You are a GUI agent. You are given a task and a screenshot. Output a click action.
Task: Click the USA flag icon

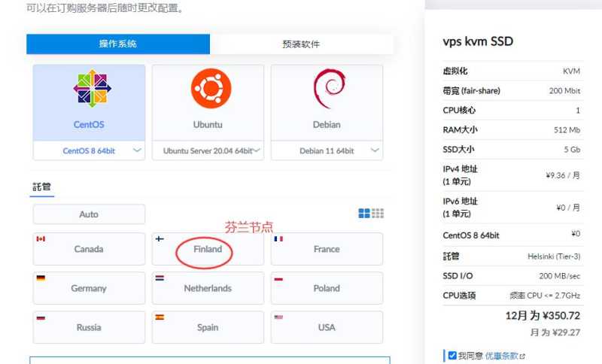tap(278, 317)
